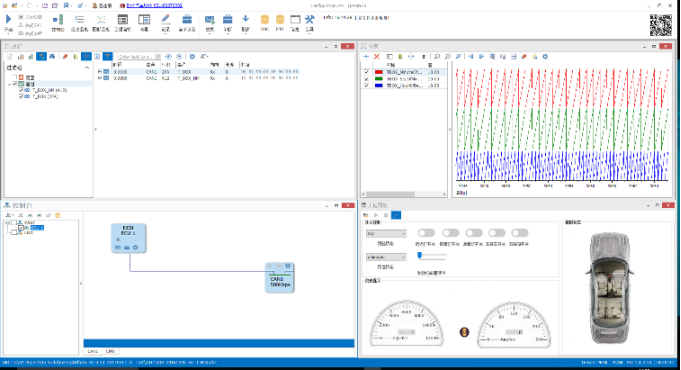The image size is (681, 370).
Task: Toggle the checkbox beside the T_BOX_NM filter entry
Action: 21,90
